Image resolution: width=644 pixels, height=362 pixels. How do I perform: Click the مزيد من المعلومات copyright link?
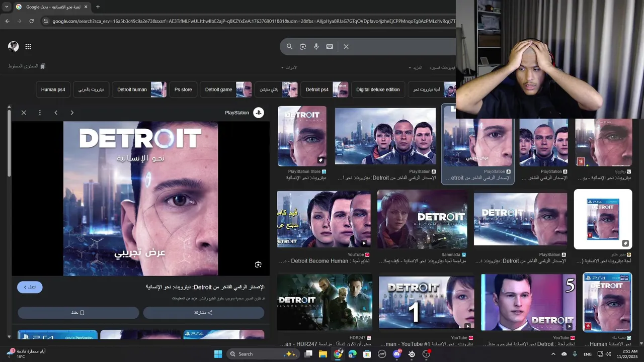click(x=184, y=299)
